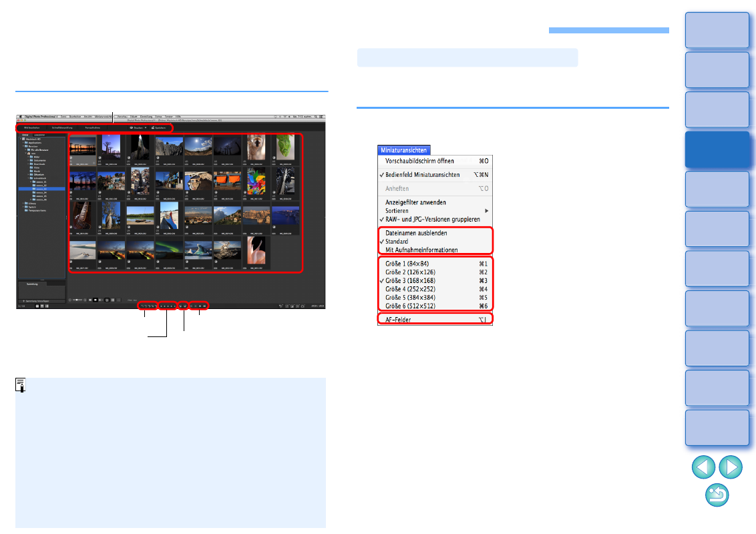Viewport: 756px width, 534px height.
Task: Expand the Applications folder node
Action: (23, 143)
